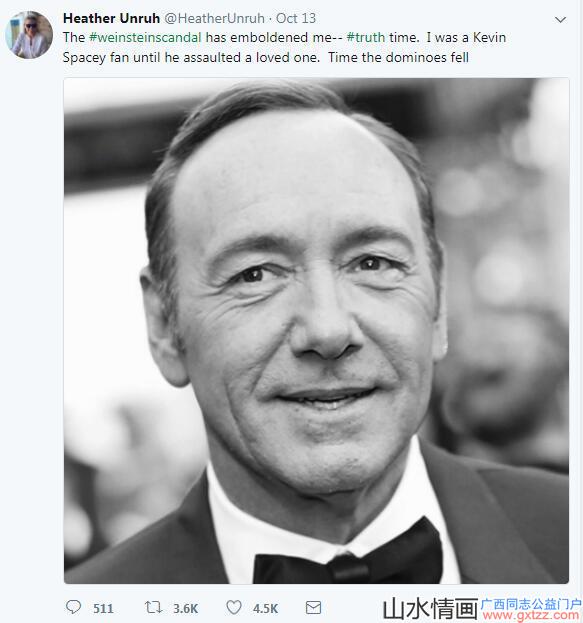Open the #truth hashtag link

366,37
